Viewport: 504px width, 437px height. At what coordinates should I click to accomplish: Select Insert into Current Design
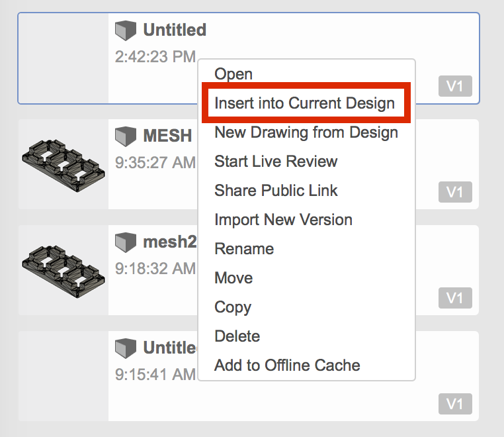click(305, 103)
